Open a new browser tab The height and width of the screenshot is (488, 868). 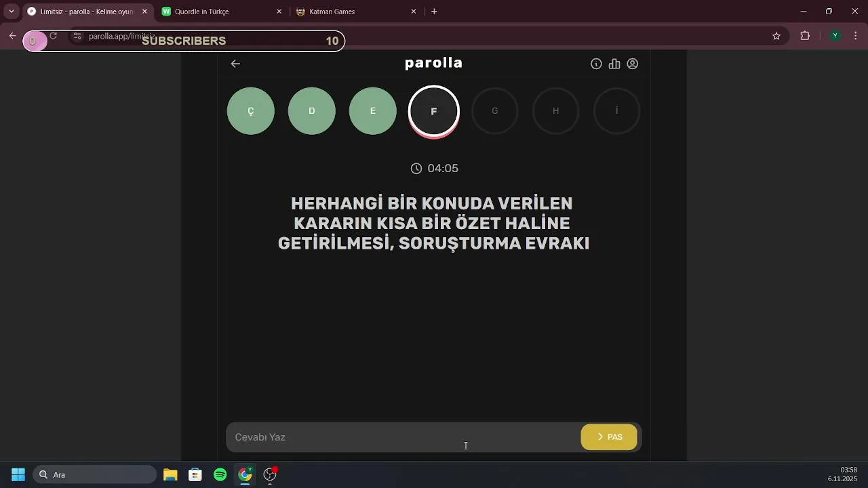(434, 12)
